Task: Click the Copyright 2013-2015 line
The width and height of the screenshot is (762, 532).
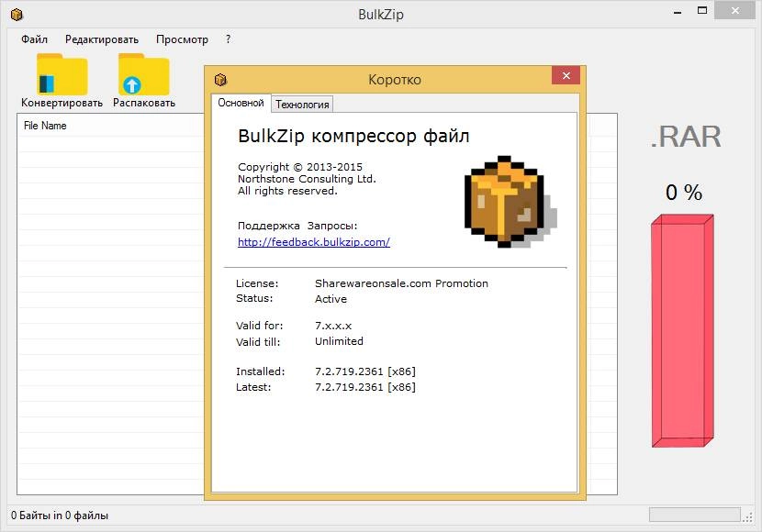Action: [300, 167]
